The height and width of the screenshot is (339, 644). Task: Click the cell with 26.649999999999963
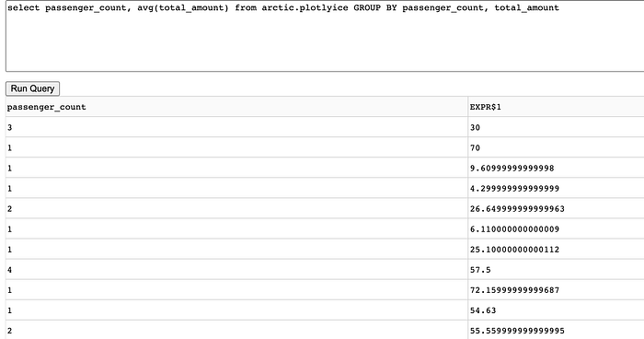556,208
